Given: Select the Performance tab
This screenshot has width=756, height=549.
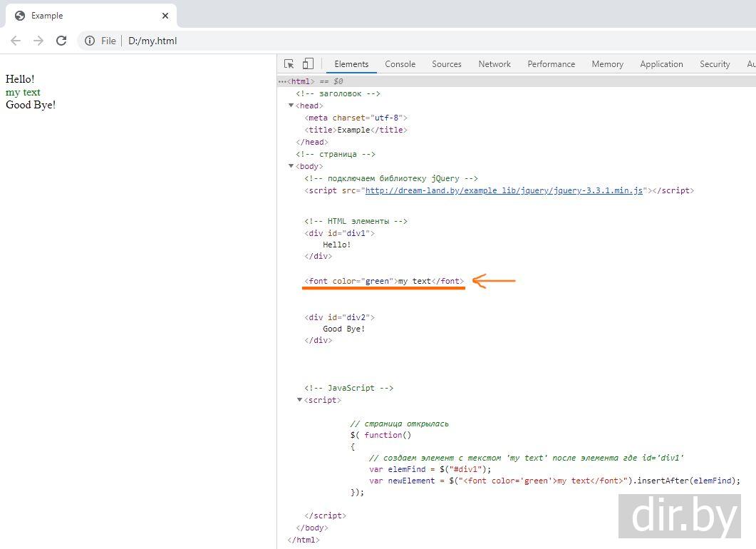Looking at the screenshot, I should click(551, 64).
